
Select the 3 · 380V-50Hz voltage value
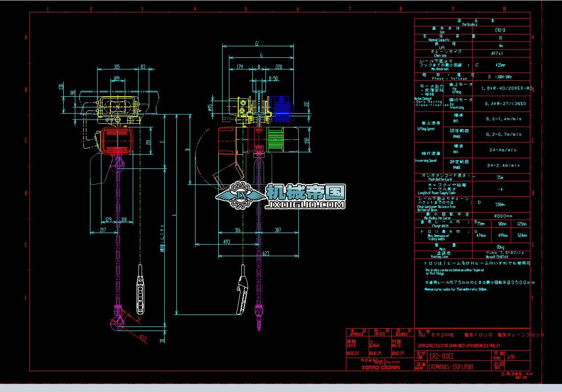click(x=499, y=77)
